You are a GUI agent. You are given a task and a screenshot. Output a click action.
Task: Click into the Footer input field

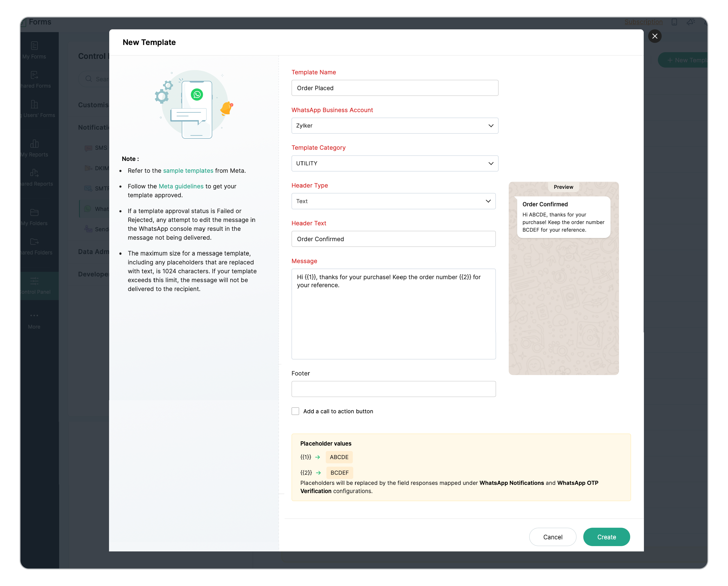[x=393, y=389]
